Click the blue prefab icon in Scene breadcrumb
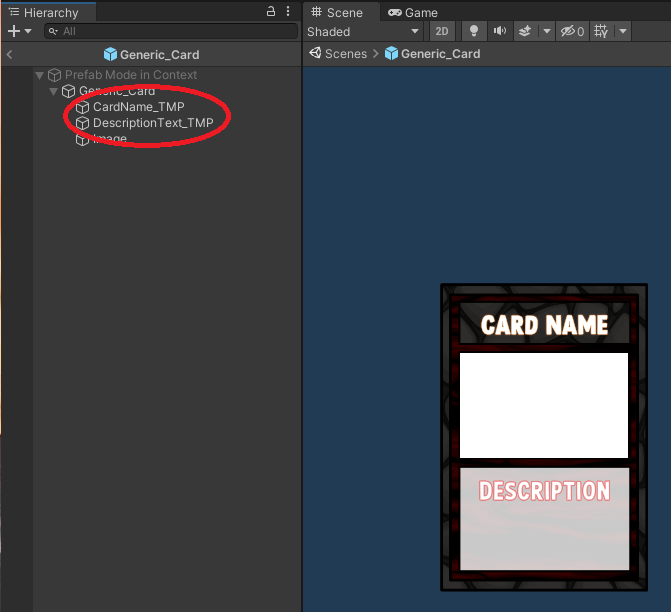 391,53
